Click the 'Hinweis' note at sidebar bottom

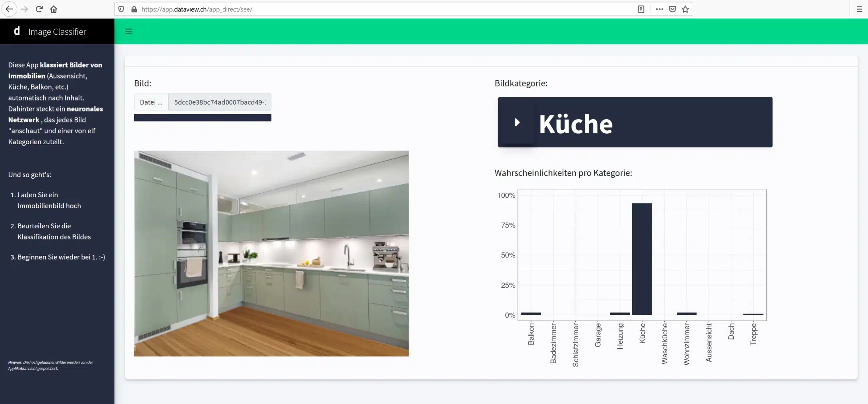[50, 365]
